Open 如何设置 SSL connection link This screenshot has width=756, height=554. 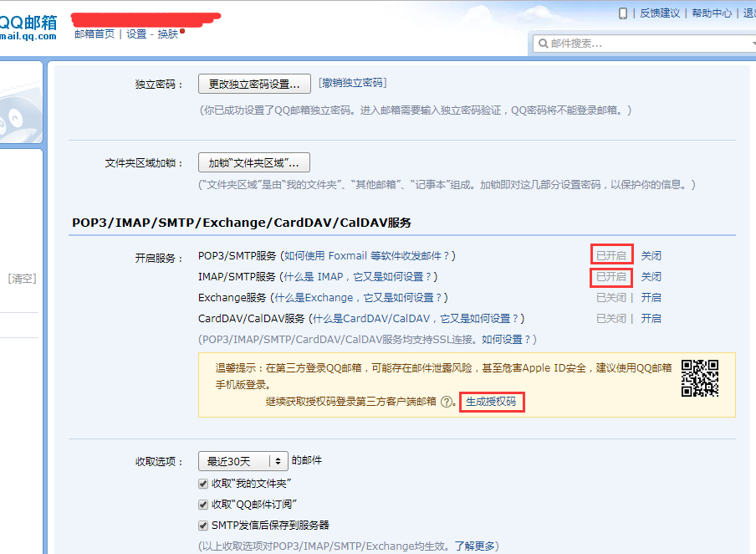coord(506,339)
